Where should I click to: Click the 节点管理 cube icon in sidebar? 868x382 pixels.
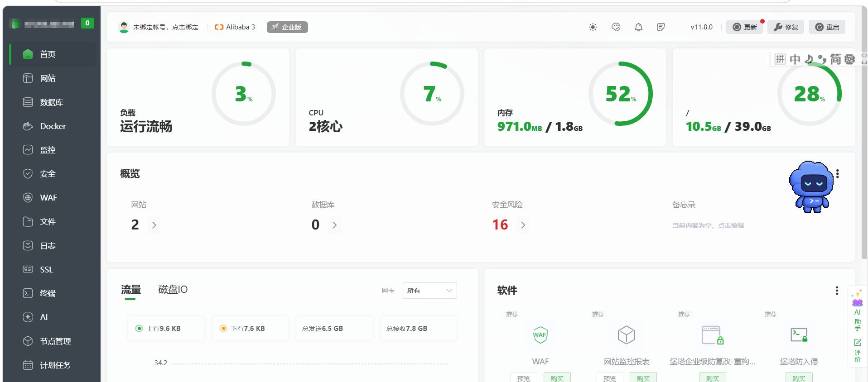pos(28,341)
